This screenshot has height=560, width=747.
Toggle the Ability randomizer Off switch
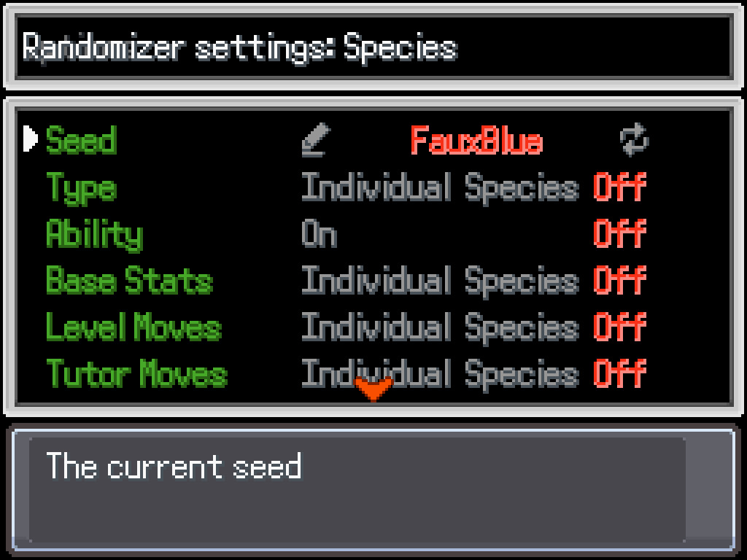619,234
